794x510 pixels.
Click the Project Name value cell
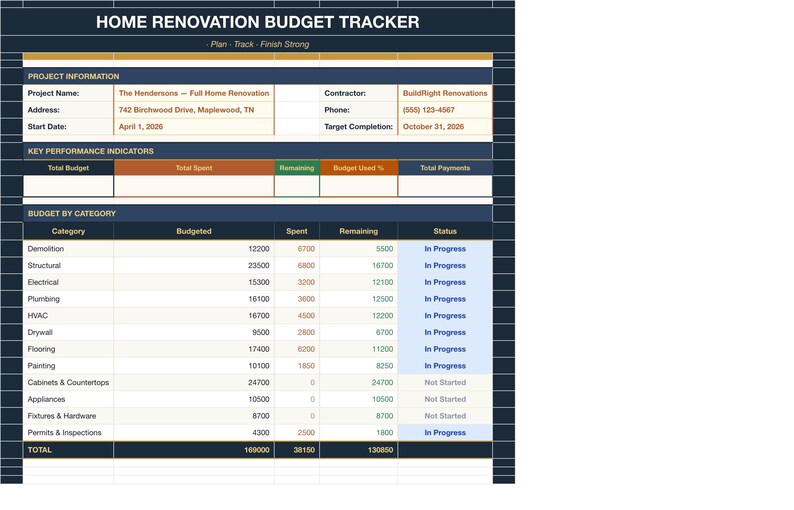(x=194, y=93)
